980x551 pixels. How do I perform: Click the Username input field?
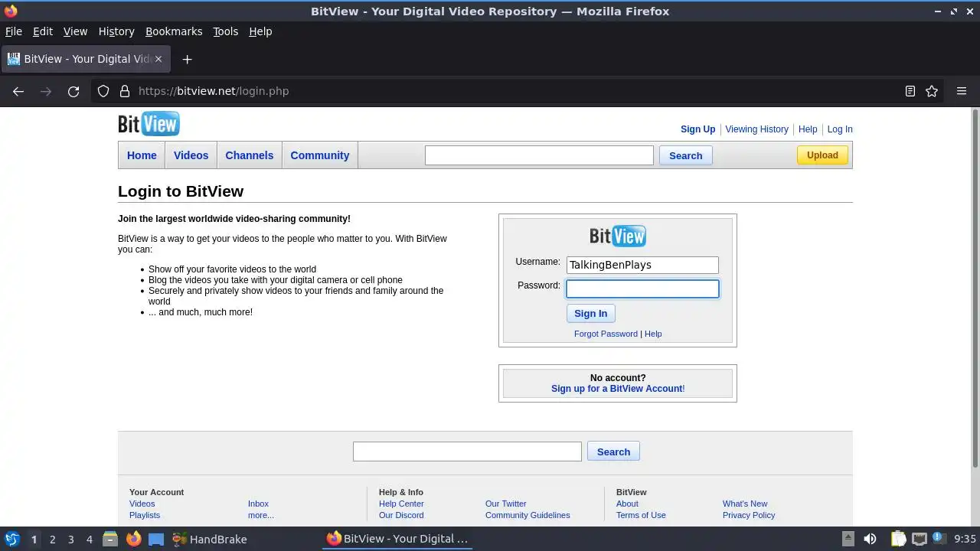642,265
